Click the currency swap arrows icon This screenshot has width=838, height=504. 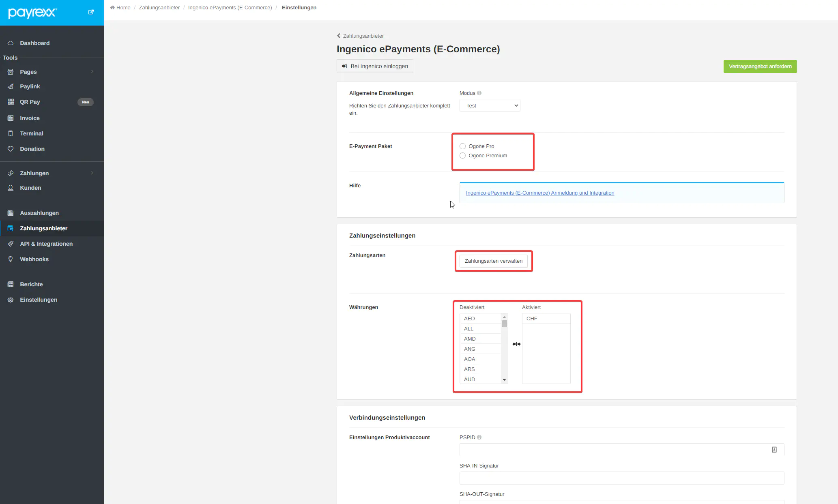(516, 344)
